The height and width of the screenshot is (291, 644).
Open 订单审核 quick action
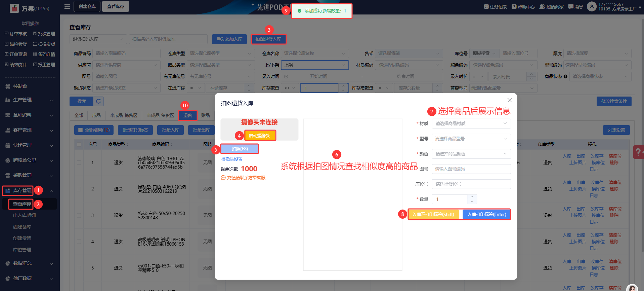click(16, 34)
